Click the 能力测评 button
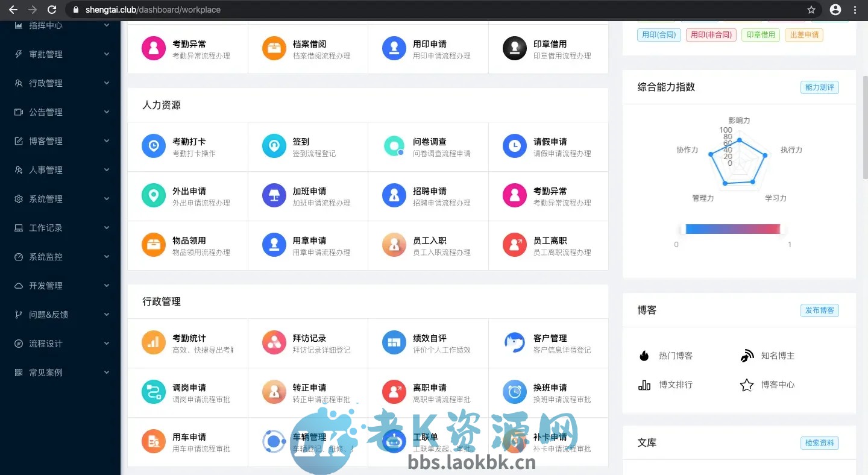This screenshot has width=868, height=475. click(x=819, y=87)
